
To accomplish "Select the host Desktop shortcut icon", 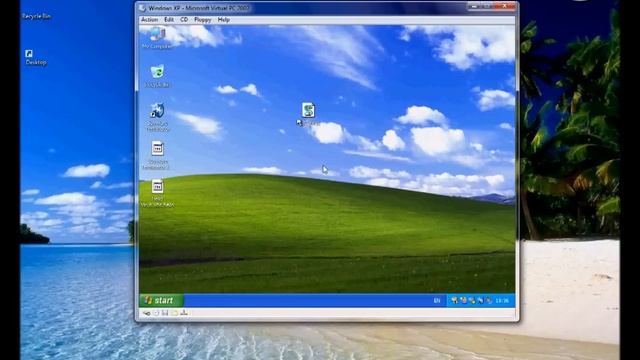I will [36, 58].
